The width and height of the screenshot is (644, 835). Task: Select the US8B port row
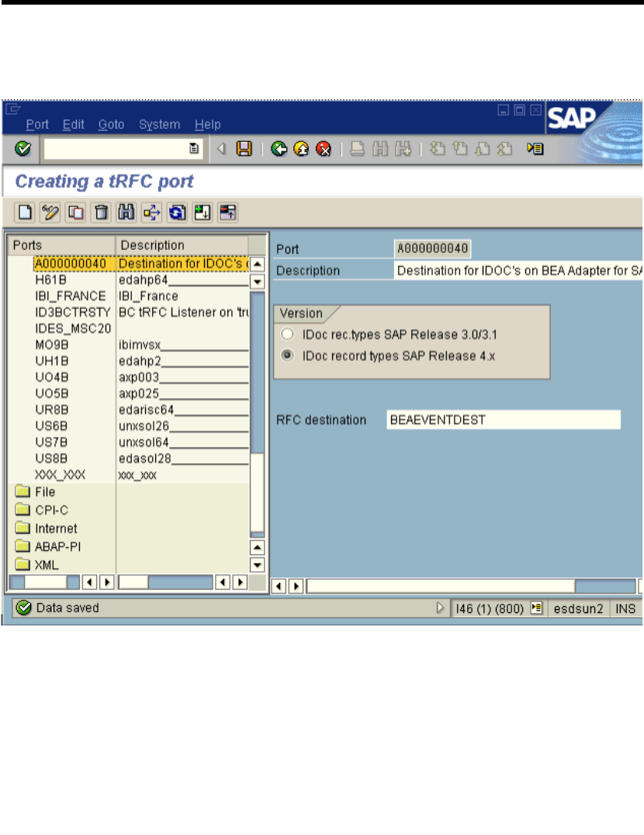51,459
